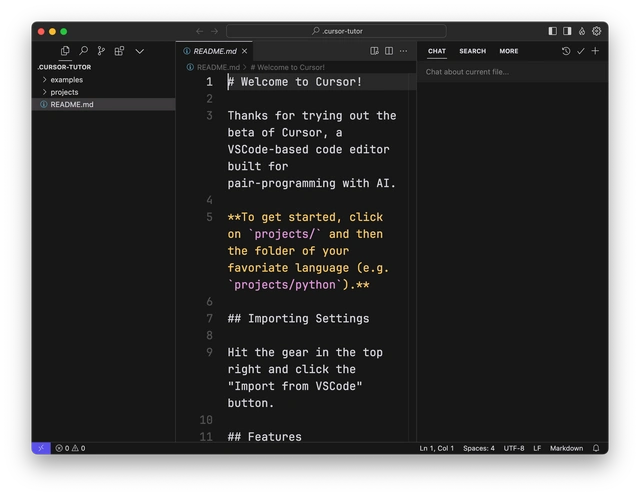The image size is (640, 496).
Task: Open the Search view icon in the sidebar
Action: tap(83, 51)
